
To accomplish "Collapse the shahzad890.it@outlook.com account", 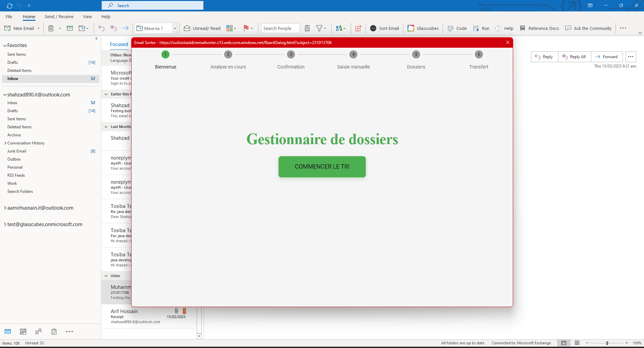I will (5, 95).
